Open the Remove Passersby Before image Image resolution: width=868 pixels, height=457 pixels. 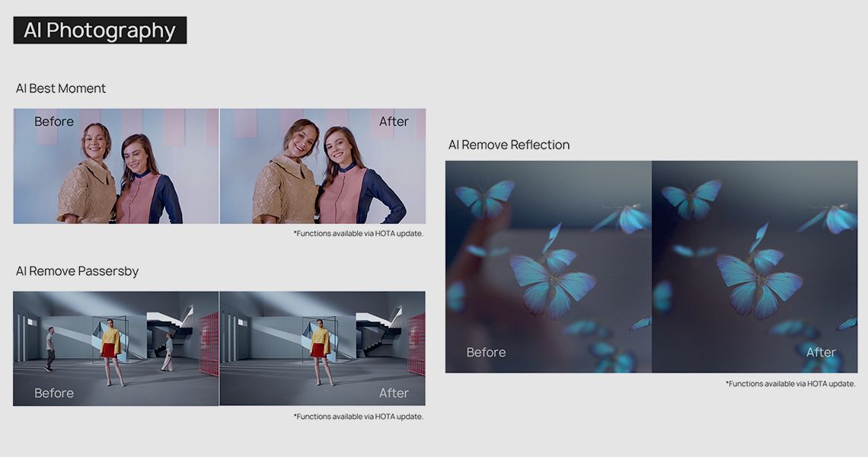pyautogui.click(x=116, y=348)
